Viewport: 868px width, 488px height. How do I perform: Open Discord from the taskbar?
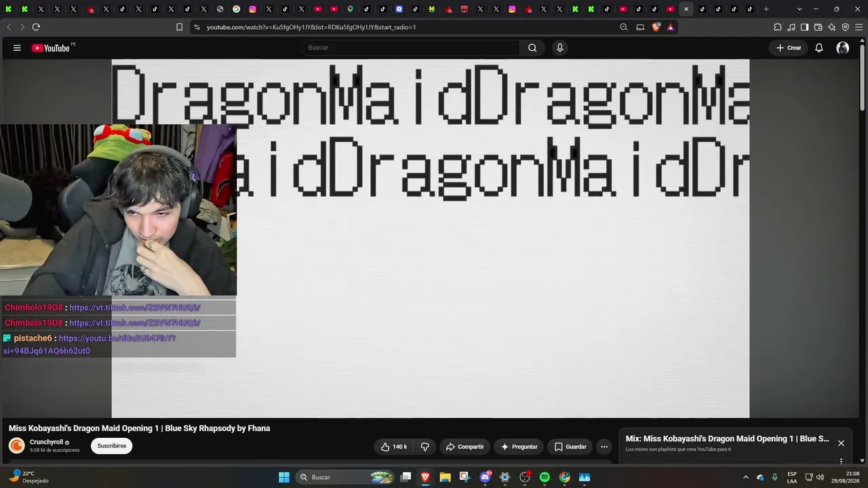(485, 477)
